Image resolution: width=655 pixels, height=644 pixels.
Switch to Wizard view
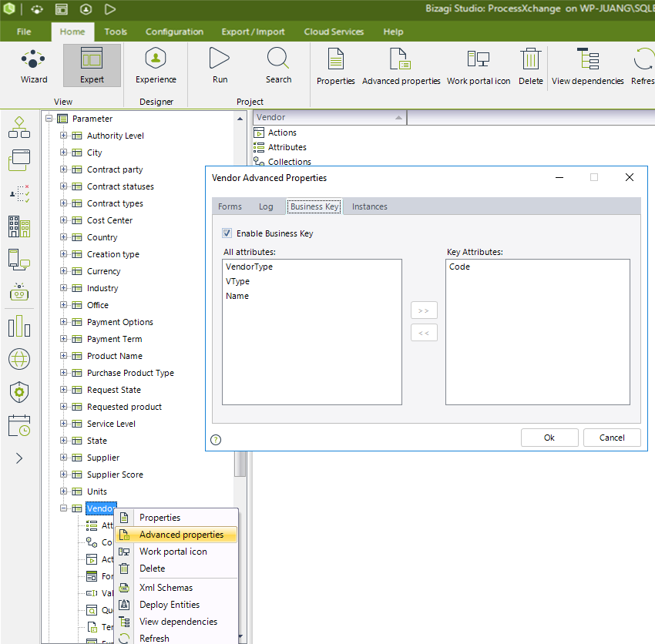[33, 66]
